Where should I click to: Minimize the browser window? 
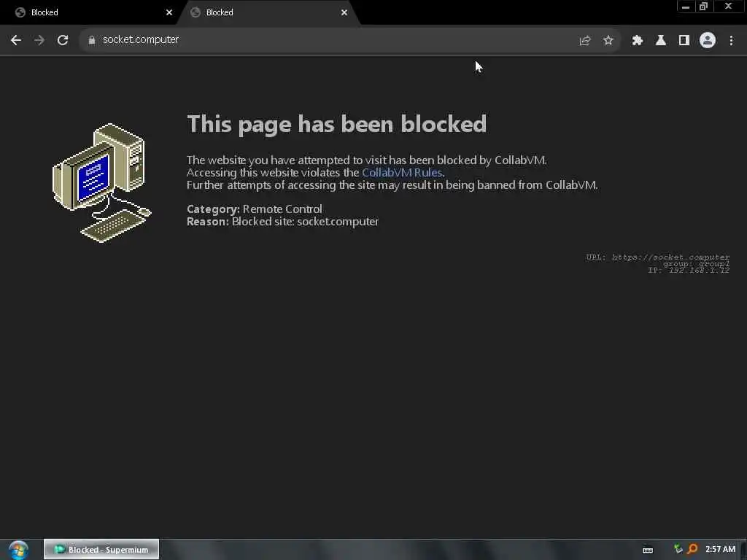click(x=686, y=7)
